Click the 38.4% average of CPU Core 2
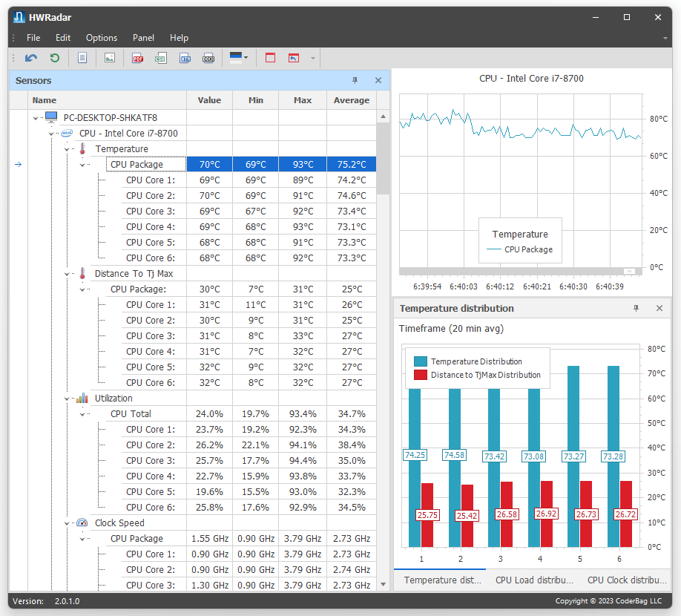 coord(352,445)
